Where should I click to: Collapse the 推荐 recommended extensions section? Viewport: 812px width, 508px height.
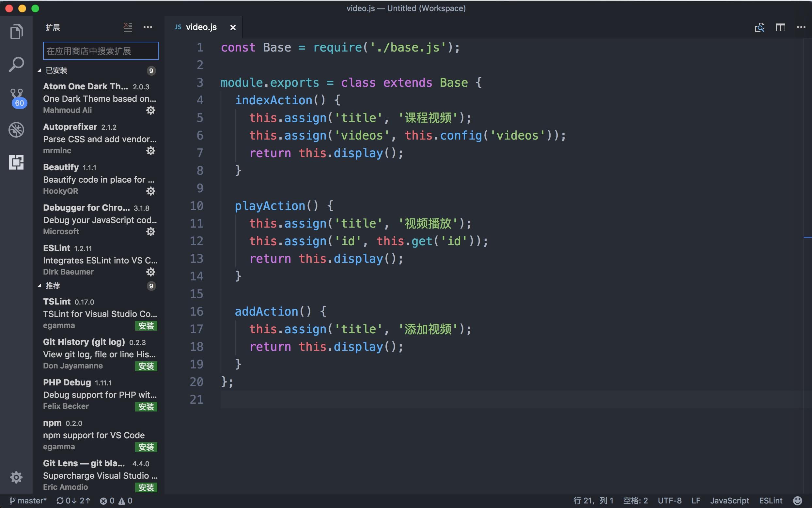point(53,286)
